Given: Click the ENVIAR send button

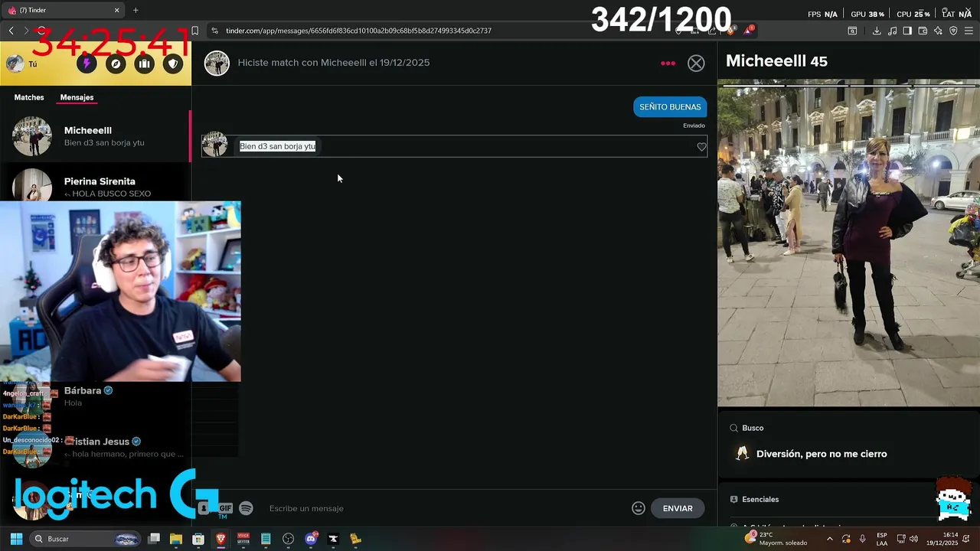Looking at the screenshot, I should (678, 508).
